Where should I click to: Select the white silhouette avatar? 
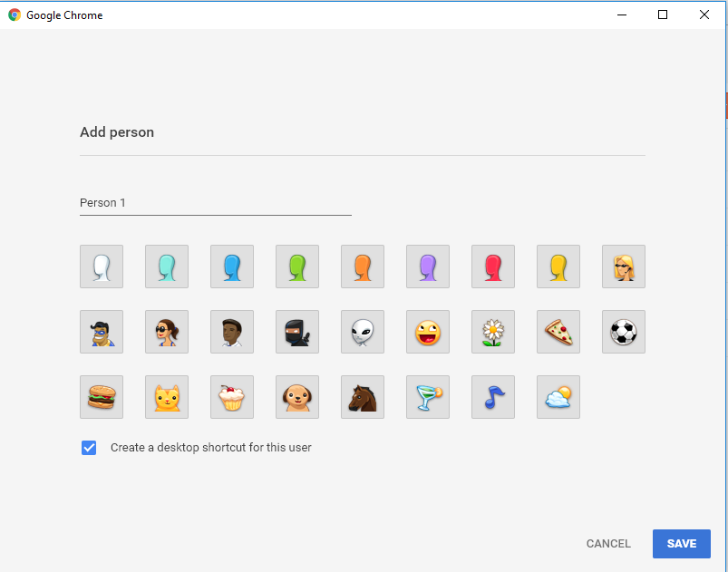pos(102,267)
